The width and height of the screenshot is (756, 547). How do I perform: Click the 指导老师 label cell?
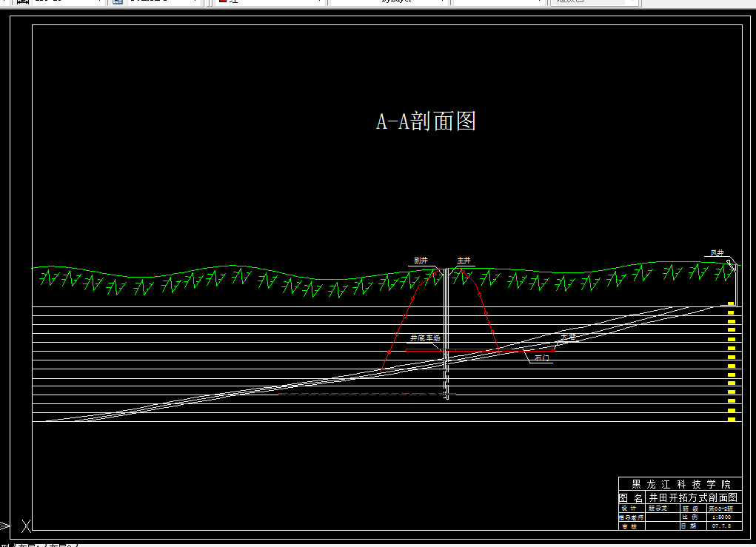[x=631, y=517]
